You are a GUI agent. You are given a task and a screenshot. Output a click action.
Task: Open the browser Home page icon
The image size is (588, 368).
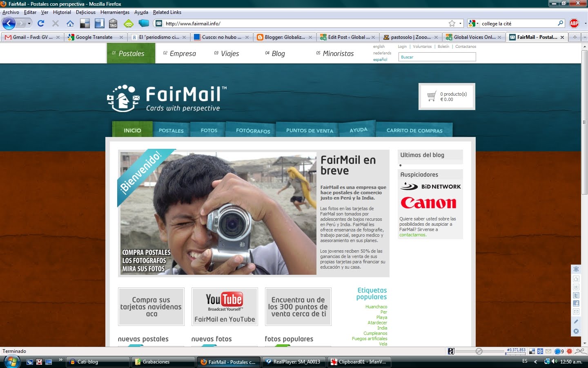(70, 23)
